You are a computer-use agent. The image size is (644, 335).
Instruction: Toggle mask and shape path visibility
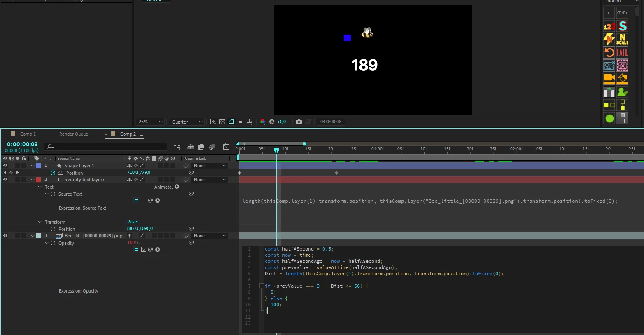pyautogui.click(x=231, y=122)
